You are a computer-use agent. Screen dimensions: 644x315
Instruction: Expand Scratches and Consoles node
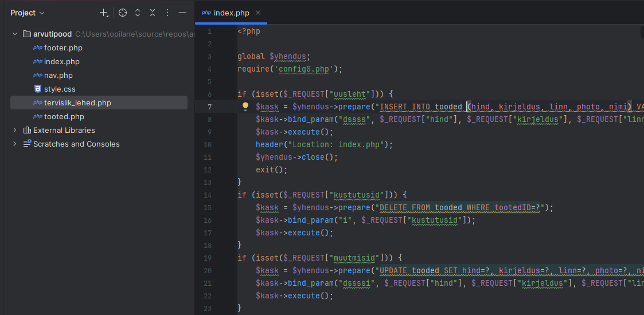(x=15, y=144)
